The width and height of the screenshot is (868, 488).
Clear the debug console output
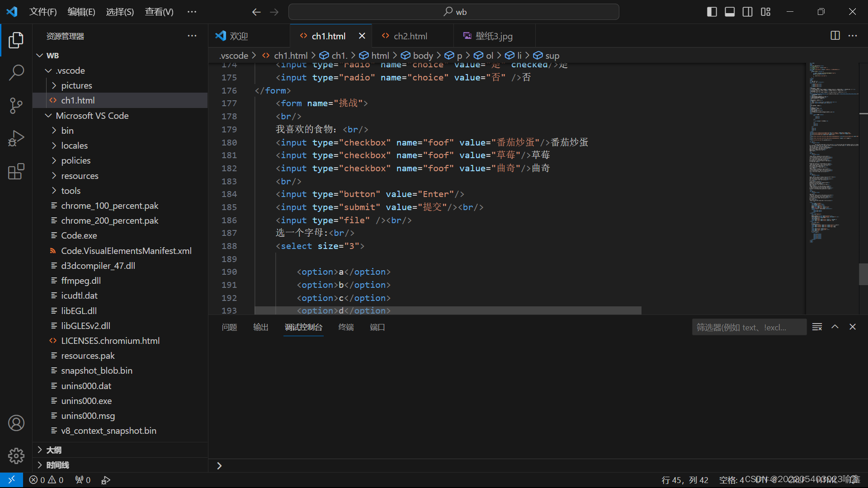click(817, 327)
